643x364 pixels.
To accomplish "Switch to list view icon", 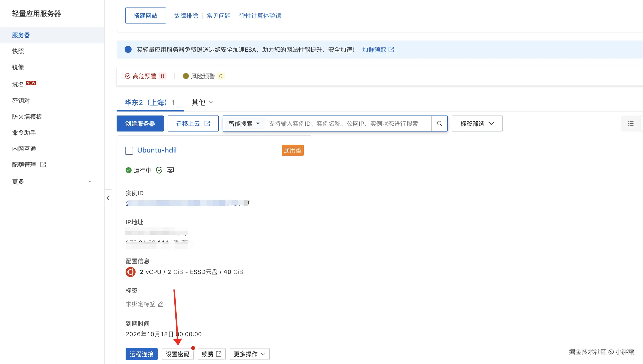I will 631,123.
